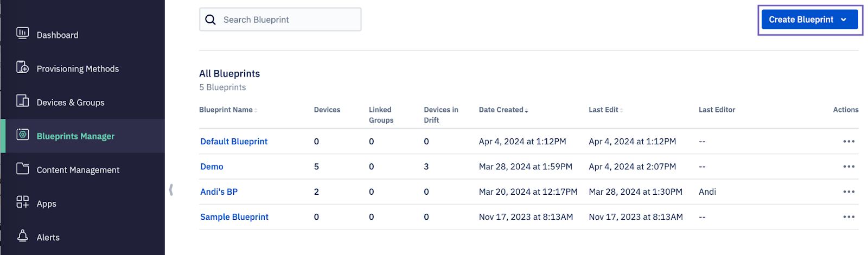This screenshot has width=868, height=255.
Task: Sort table by Date Created column
Action: 503,110
